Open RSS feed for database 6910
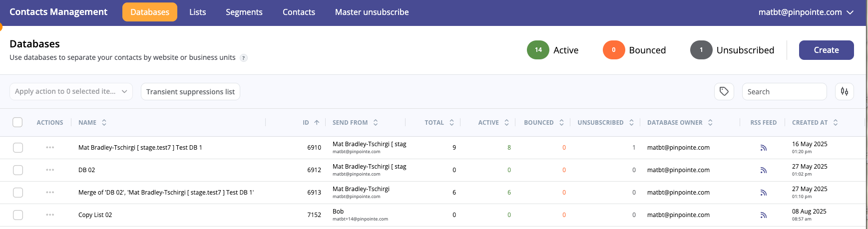 click(x=763, y=148)
